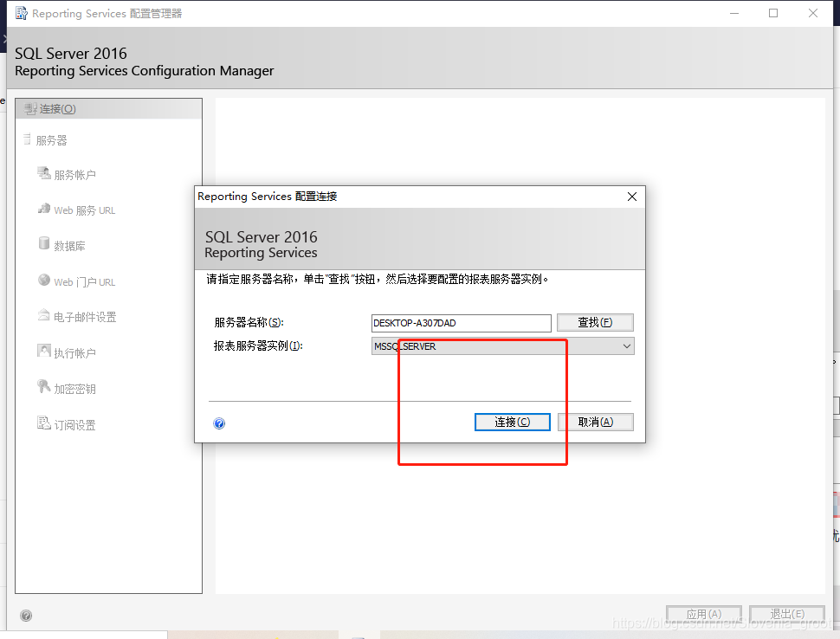Click the server name field DESKTOP-A307DAD
The image size is (840, 639).
pos(462,323)
